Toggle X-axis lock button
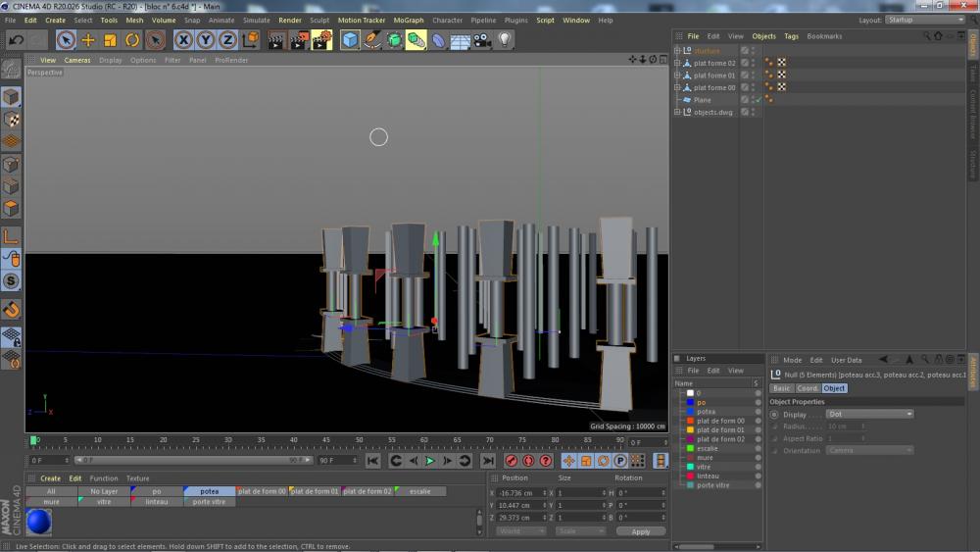 tap(183, 40)
